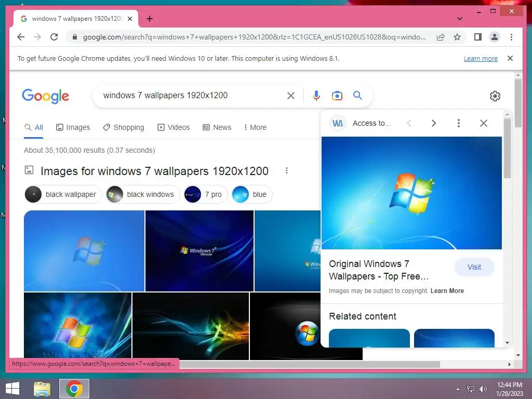Open Windows 7 Ultimate dark blue thumbnail
The width and height of the screenshot is (532, 399).
coord(199,251)
